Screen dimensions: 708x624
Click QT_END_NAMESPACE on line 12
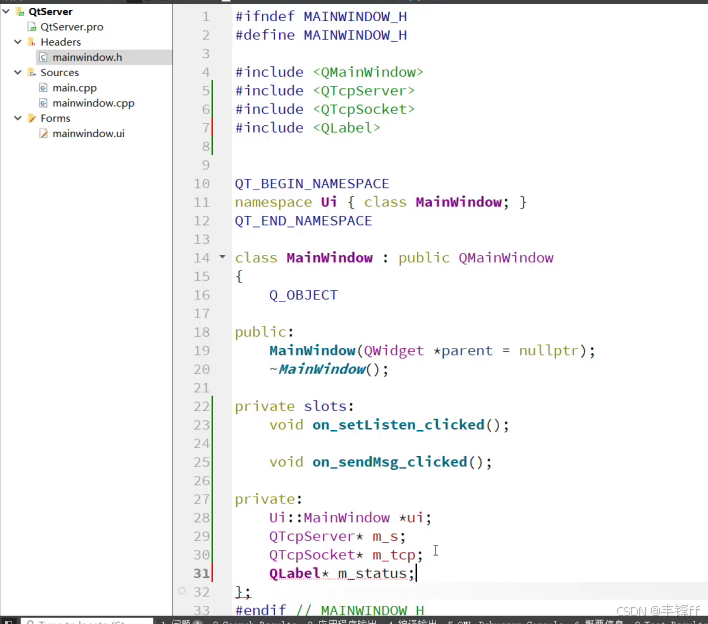303,221
